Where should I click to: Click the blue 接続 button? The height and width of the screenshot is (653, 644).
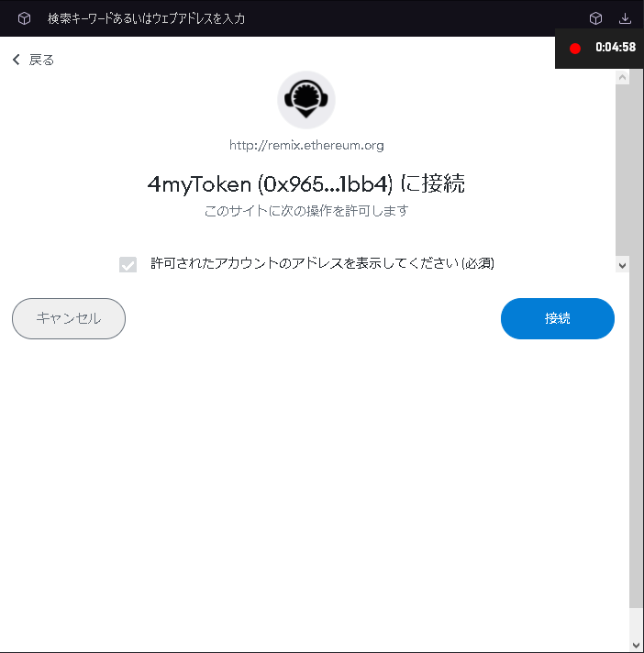pos(558,318)
